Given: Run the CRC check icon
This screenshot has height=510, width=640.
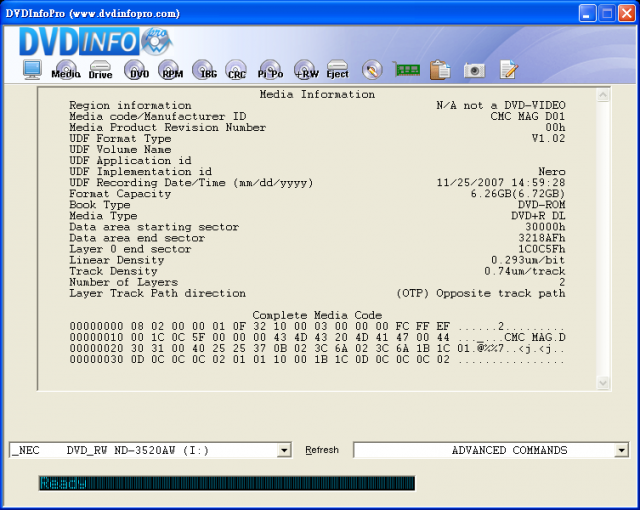Looking at the screenshot, I should pos(236,70).
